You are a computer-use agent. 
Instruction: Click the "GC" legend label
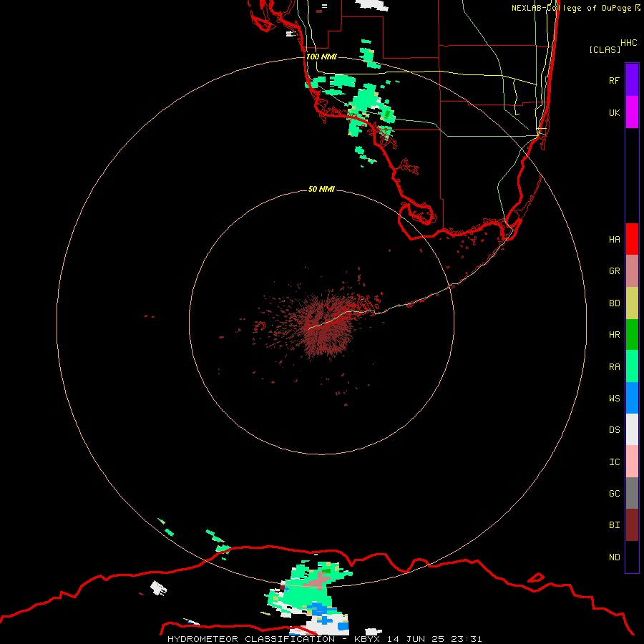pos(614,494)
